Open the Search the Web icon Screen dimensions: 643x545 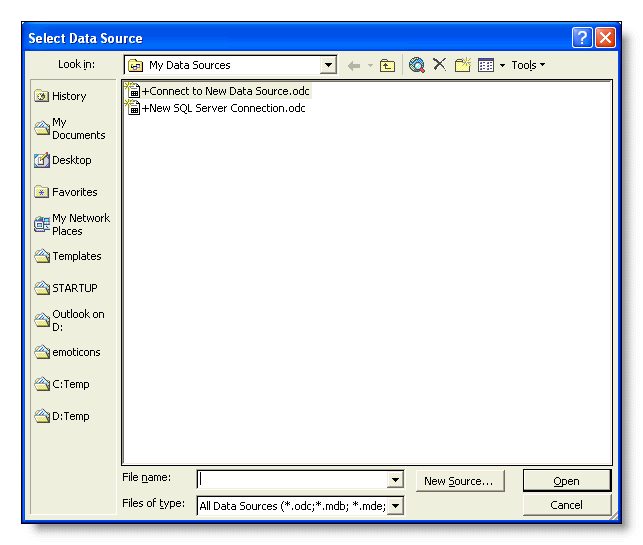click(417, 65)
